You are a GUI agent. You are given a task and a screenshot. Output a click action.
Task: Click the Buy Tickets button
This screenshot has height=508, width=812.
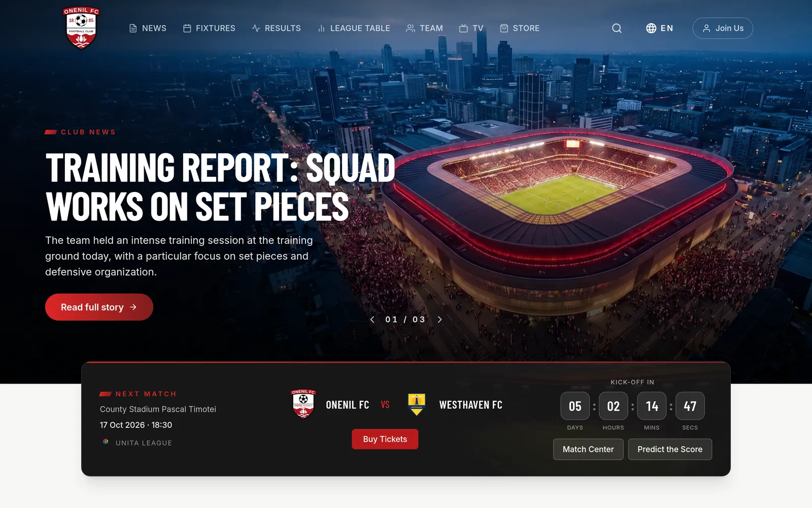(x=385, y=439)
